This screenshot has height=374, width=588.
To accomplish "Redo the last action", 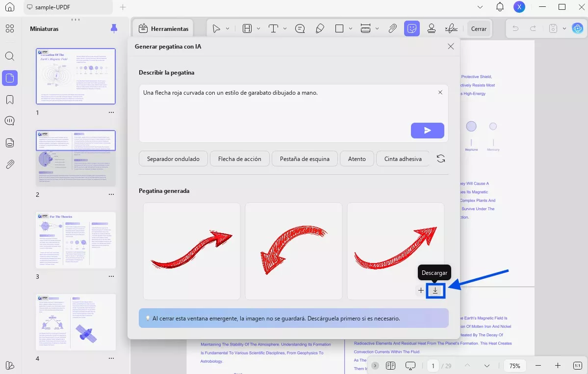I will (533, 28).
